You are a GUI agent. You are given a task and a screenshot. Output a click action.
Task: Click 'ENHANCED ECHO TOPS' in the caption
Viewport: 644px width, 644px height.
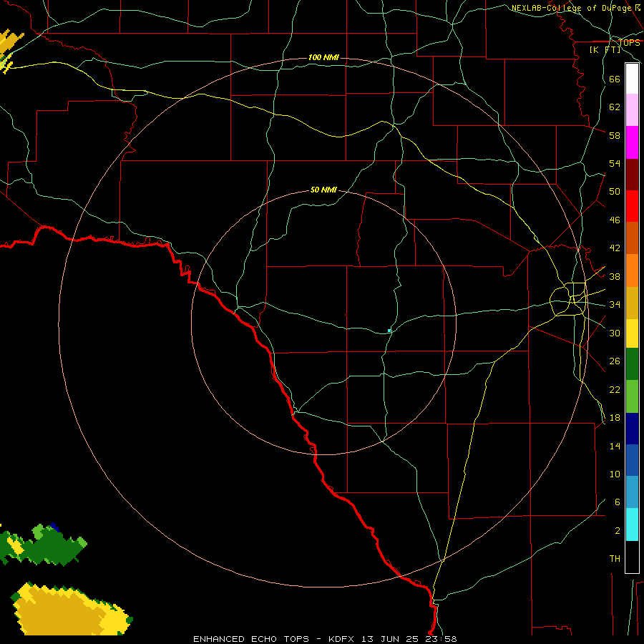(x=251, y=639)
